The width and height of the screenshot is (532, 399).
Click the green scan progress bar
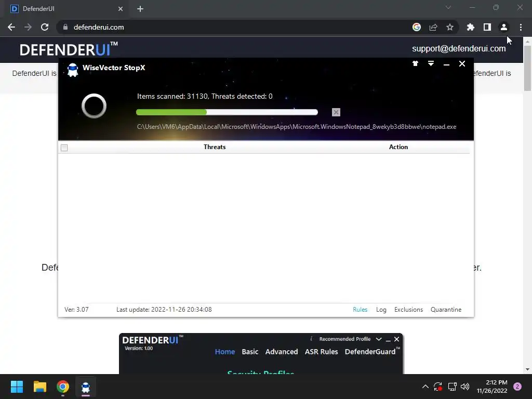click(x=227, y=112)
